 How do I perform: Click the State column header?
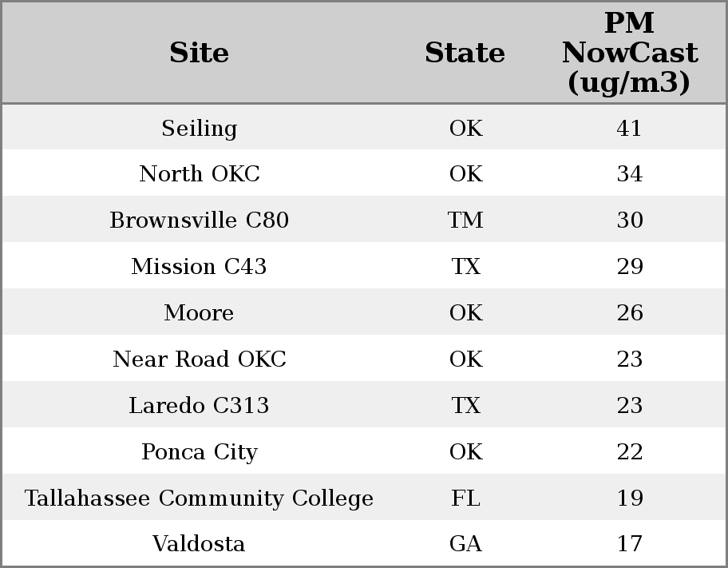tap(465, 53)
